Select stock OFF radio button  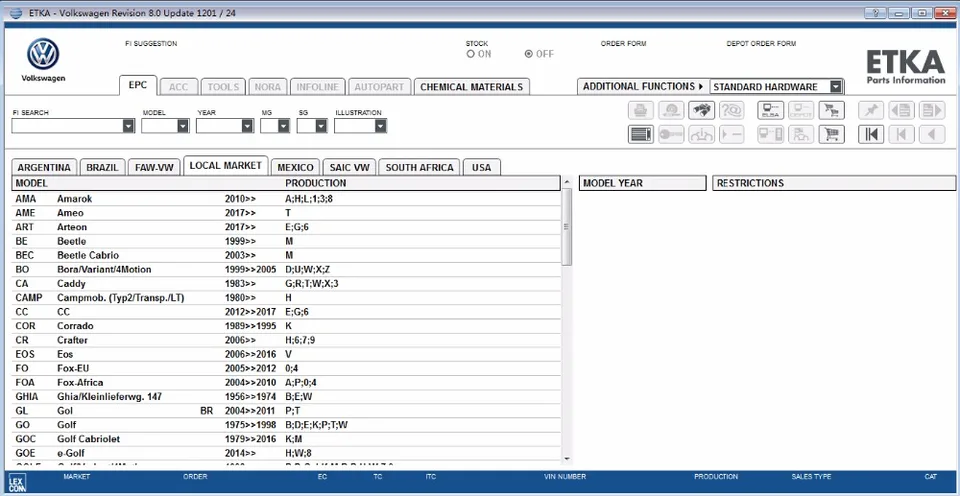click(529, 54)
